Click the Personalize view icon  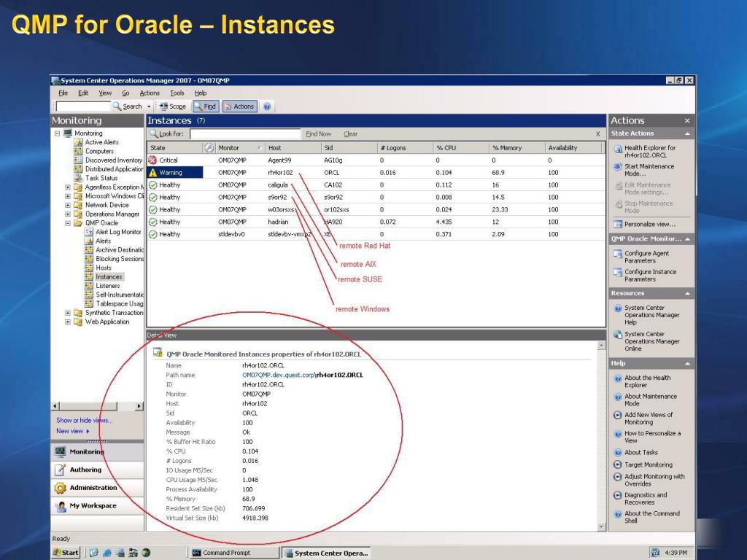(x=618, y=225)
